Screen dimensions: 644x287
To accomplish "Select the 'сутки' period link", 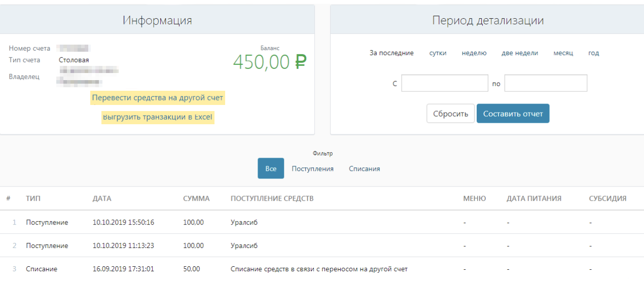I will coord(438,53).
